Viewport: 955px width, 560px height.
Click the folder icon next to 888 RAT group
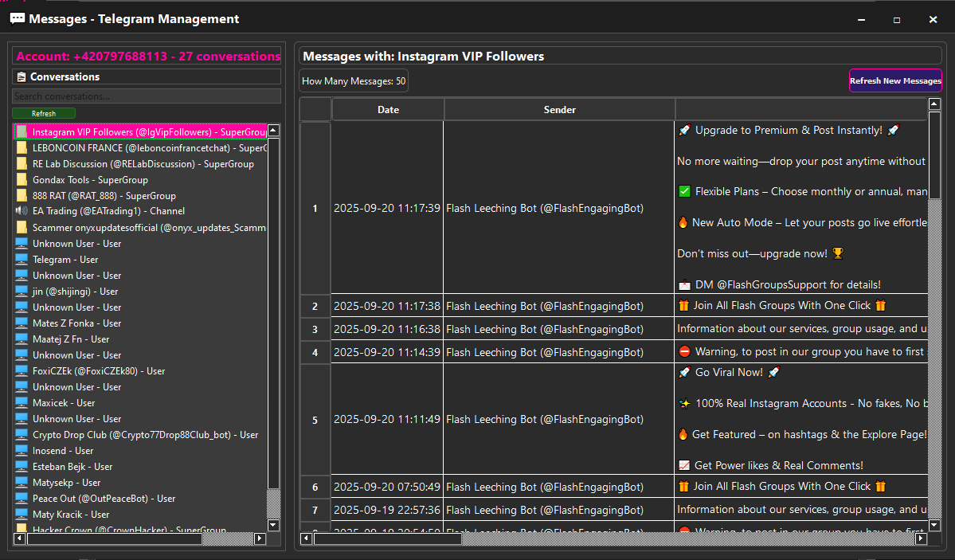click(x=22, y=195)
